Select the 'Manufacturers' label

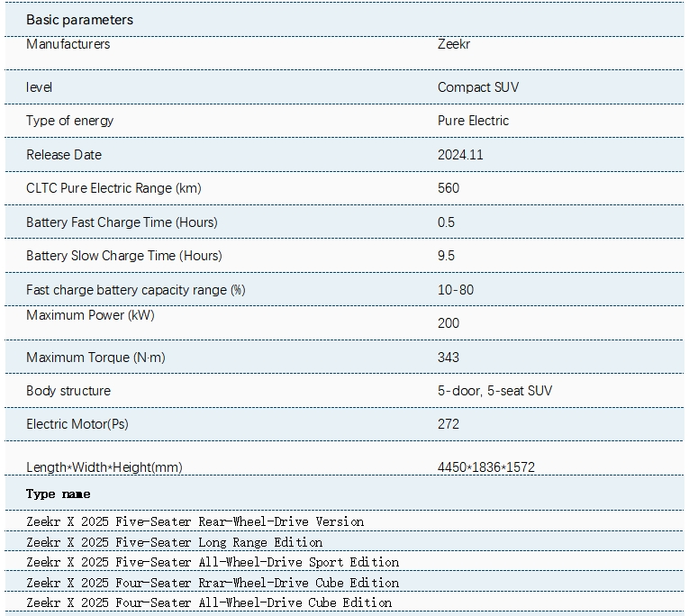68,44
